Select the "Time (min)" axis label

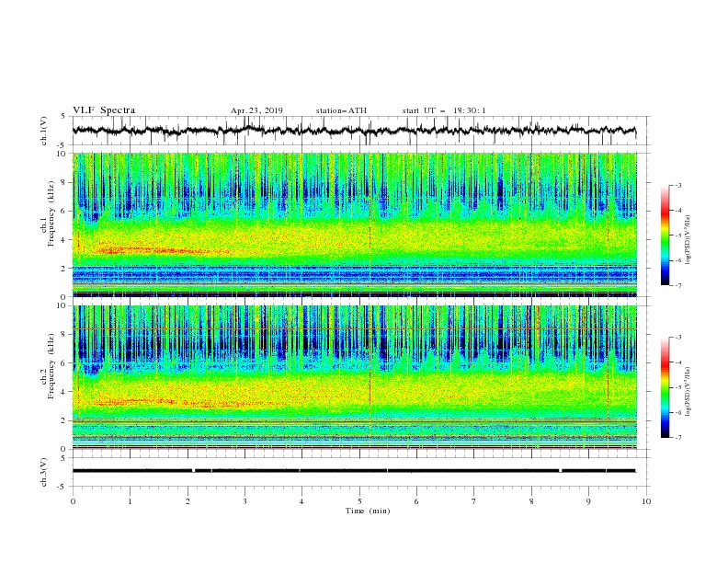(x=368, y=511)
